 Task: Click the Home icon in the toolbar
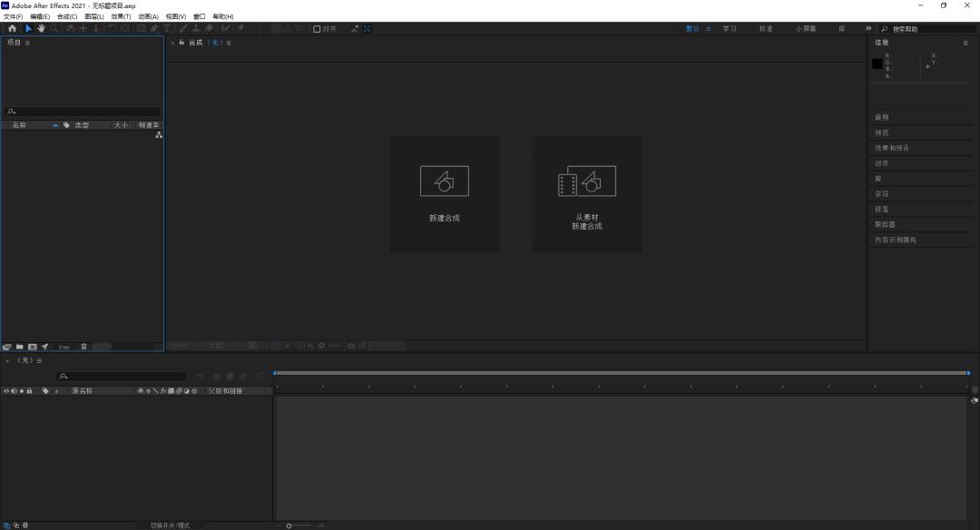11,28
